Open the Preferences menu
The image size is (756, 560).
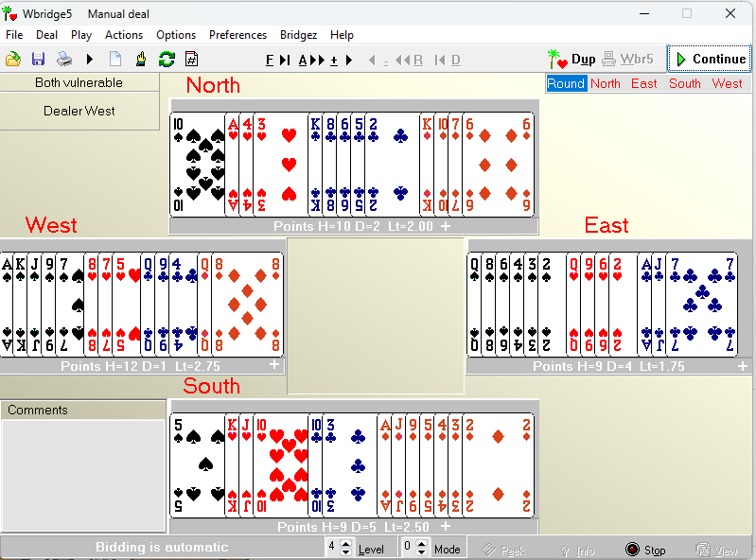237,35
